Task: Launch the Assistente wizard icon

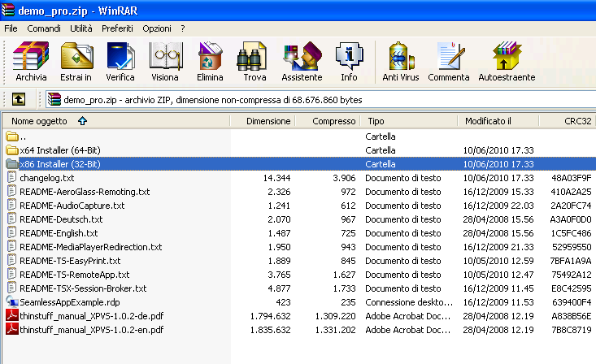Action: pos(302,56)
